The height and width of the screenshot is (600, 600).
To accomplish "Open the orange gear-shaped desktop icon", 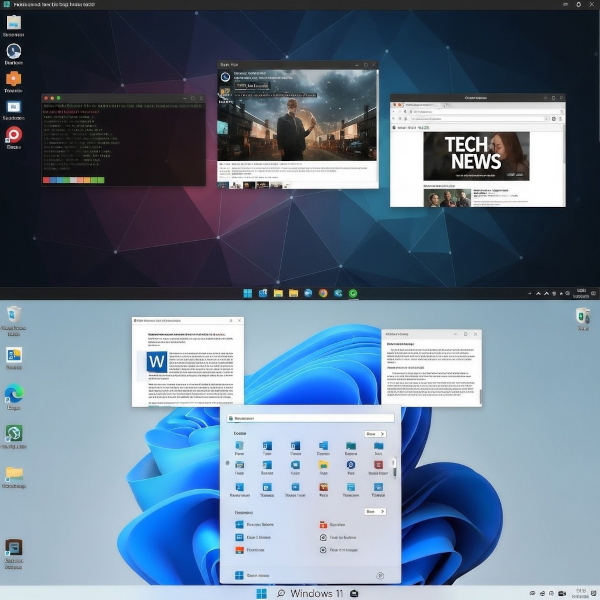I will 13,79.
